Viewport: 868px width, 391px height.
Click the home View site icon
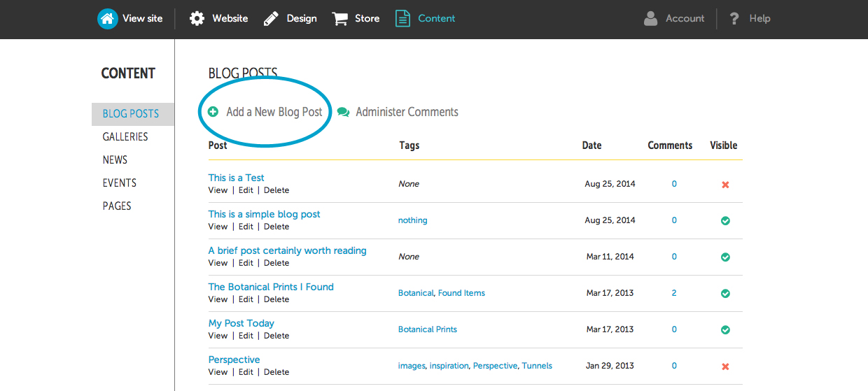(x=107, y=19)
